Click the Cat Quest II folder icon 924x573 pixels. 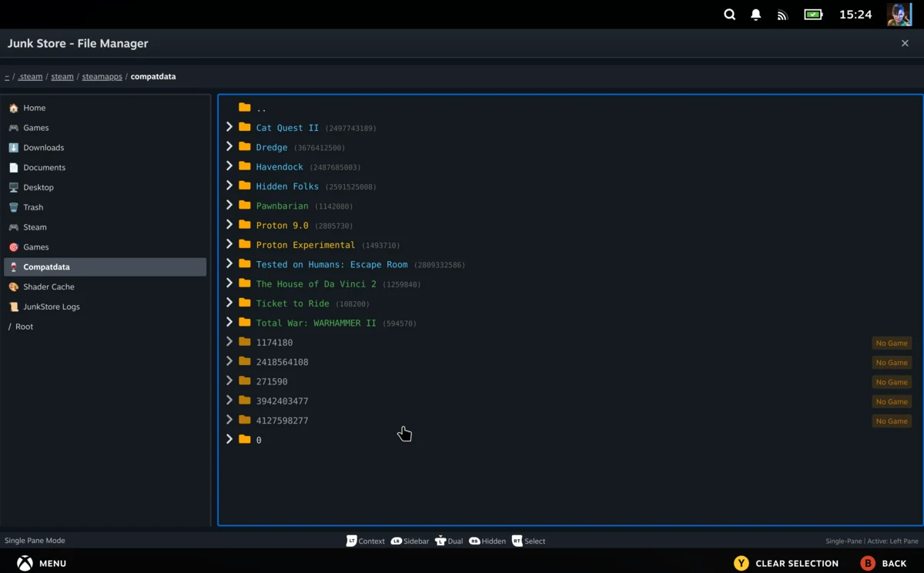tap(245, 127)
